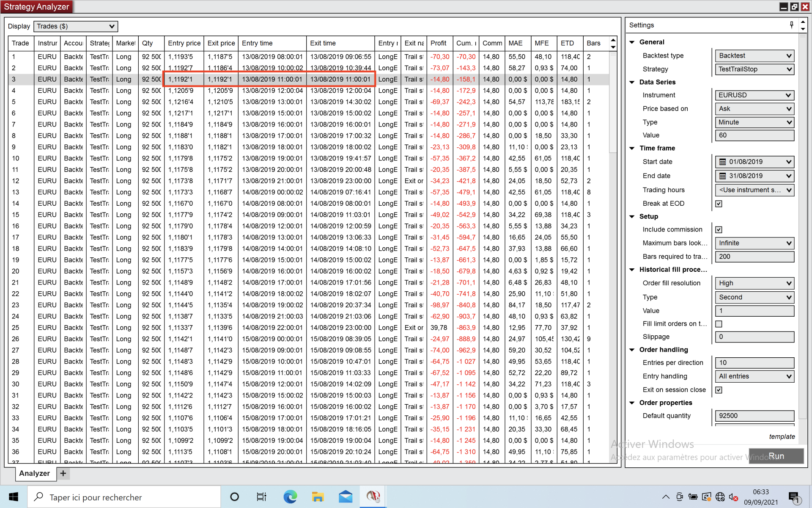Click the calendar icon beside Start date
This screenshot has height=508, width=812.
[x=723, y=162]
